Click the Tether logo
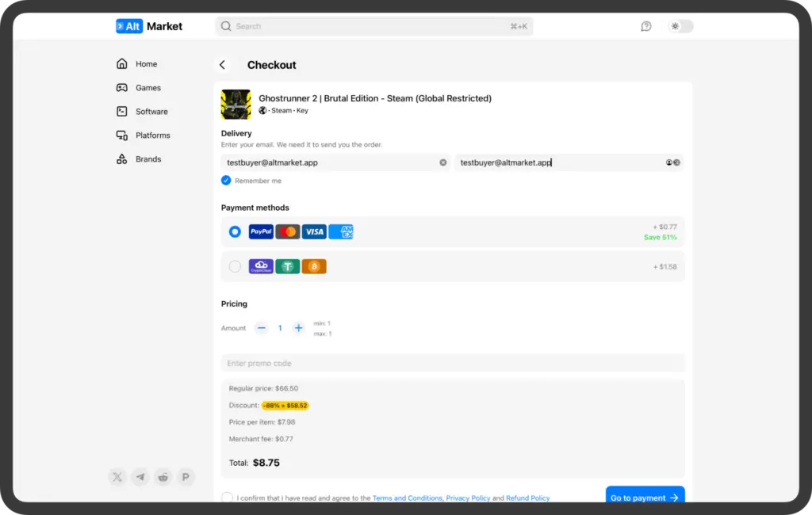Image resolution: width=812 pixels, height=515 pixels. [287, 266]
